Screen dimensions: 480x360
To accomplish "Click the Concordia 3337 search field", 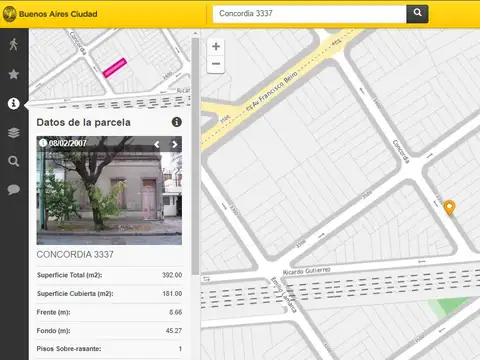I will 309,14.
